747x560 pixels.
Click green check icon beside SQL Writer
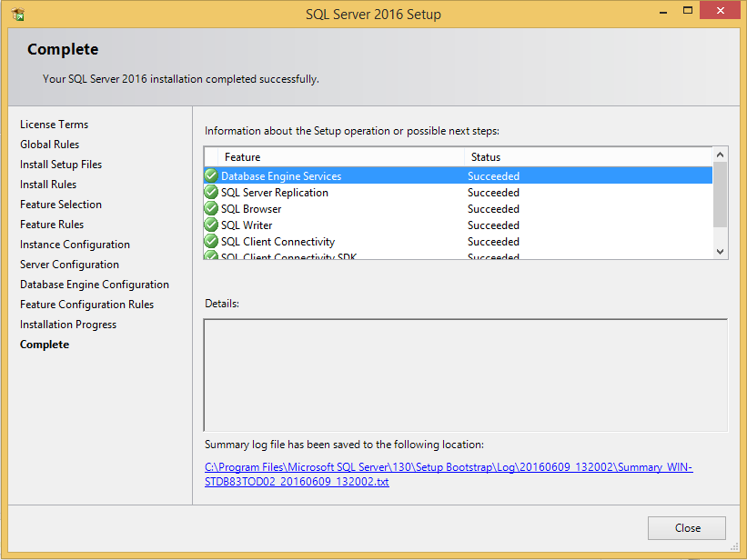(211, 225)
